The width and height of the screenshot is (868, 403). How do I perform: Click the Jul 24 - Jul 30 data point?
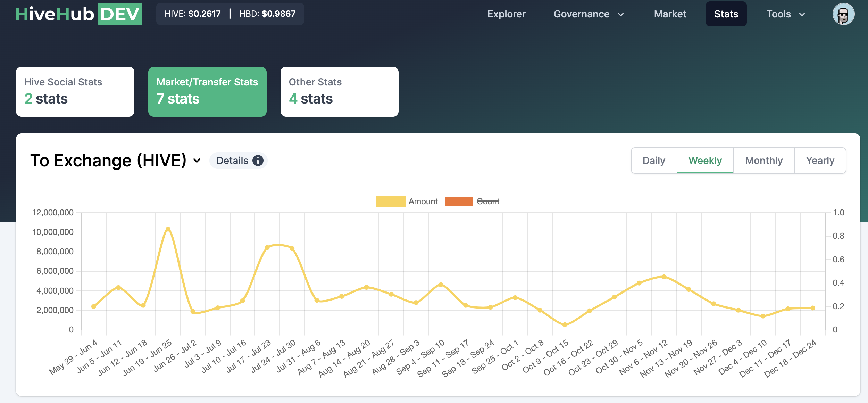click(292, 248)
